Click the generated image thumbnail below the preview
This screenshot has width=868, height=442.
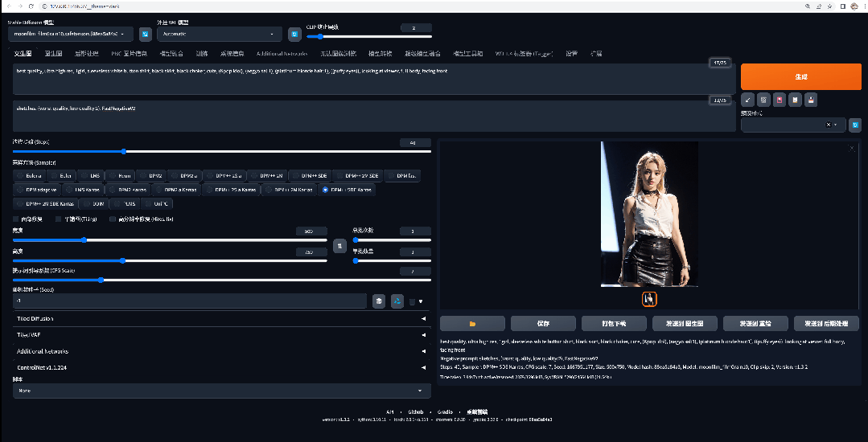tap(649, 299)
